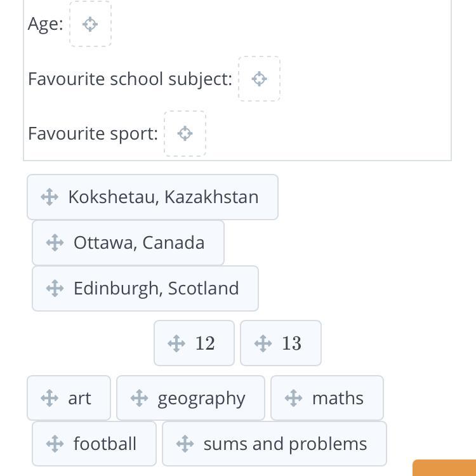Viewport: 476px width, 476px height.
Task: Click the move icon on Ottawa, Canada
Action: pos(55,242)
